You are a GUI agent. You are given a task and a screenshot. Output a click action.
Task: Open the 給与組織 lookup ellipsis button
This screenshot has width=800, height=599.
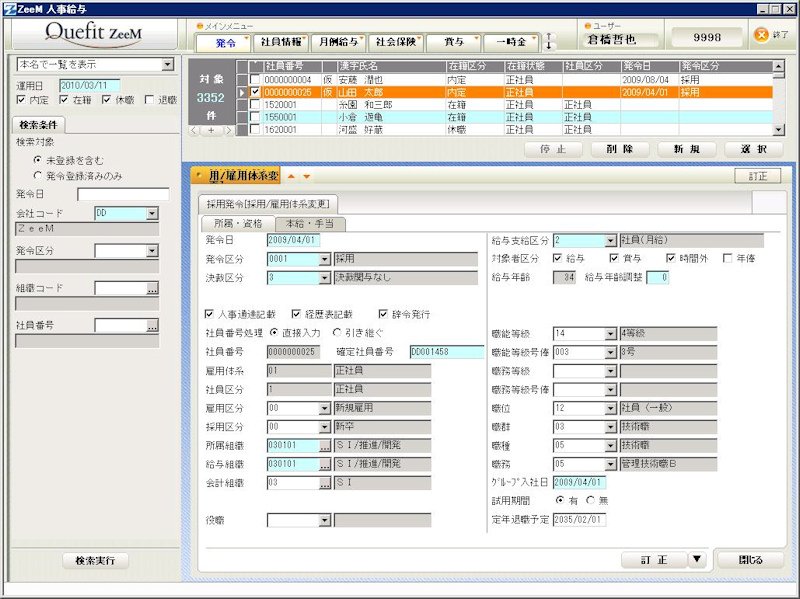(325, 464)
